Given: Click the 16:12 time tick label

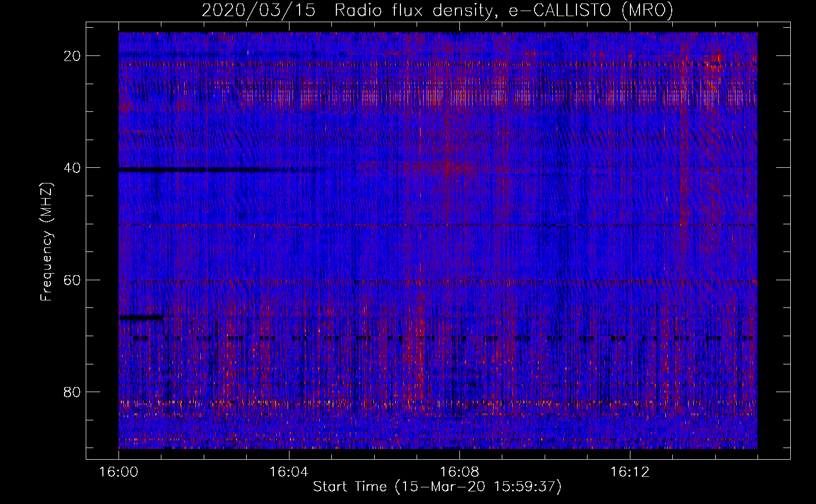Looking at the screenshot, I should coord(629,472).
